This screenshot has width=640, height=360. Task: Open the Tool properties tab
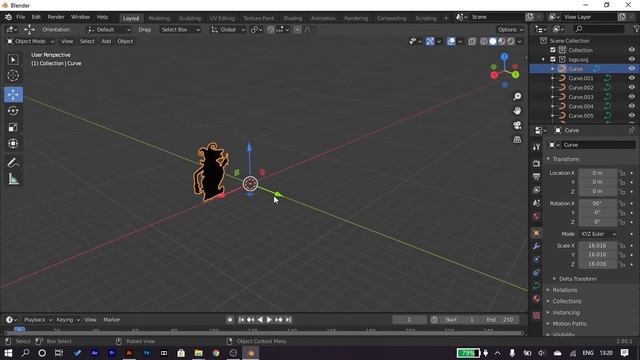pyautogui.click(x=536, y=147)
